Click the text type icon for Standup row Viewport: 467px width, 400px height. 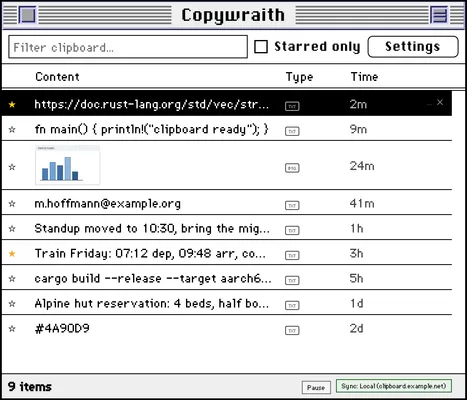[x=292, y=230]
